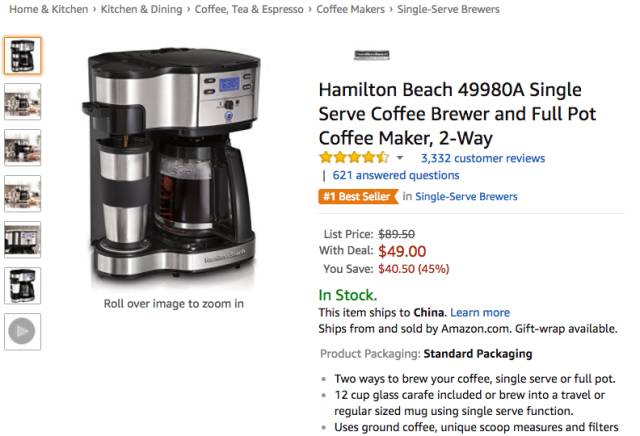Open 621 answered questions link

pyautogui.click(x=396, y=175)
